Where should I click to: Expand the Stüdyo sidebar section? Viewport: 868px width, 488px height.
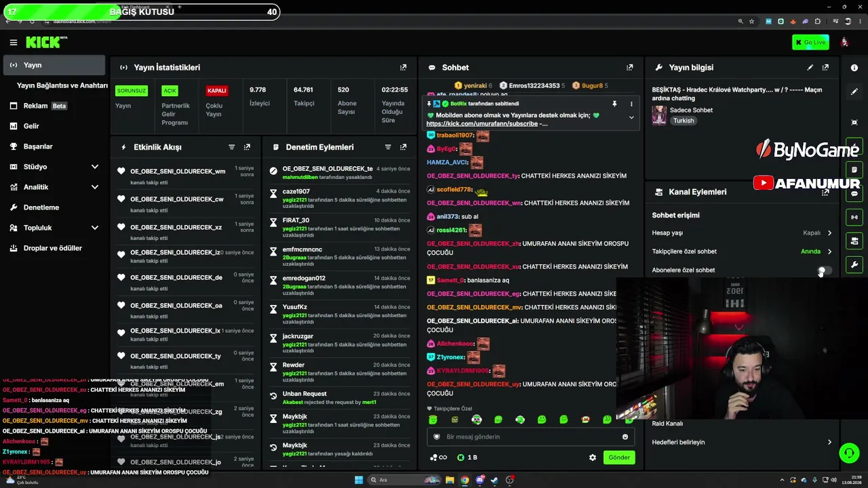click(95, 167)
